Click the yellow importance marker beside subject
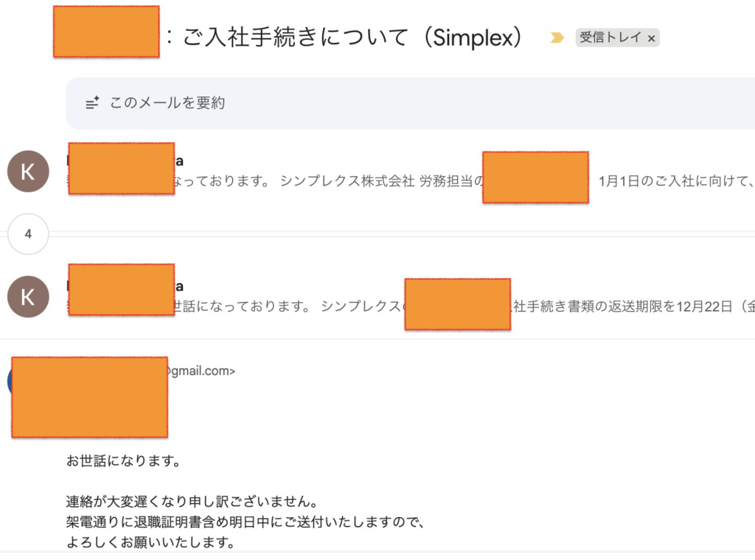This screenshot has width=755, height=560. tap(557, 38)
